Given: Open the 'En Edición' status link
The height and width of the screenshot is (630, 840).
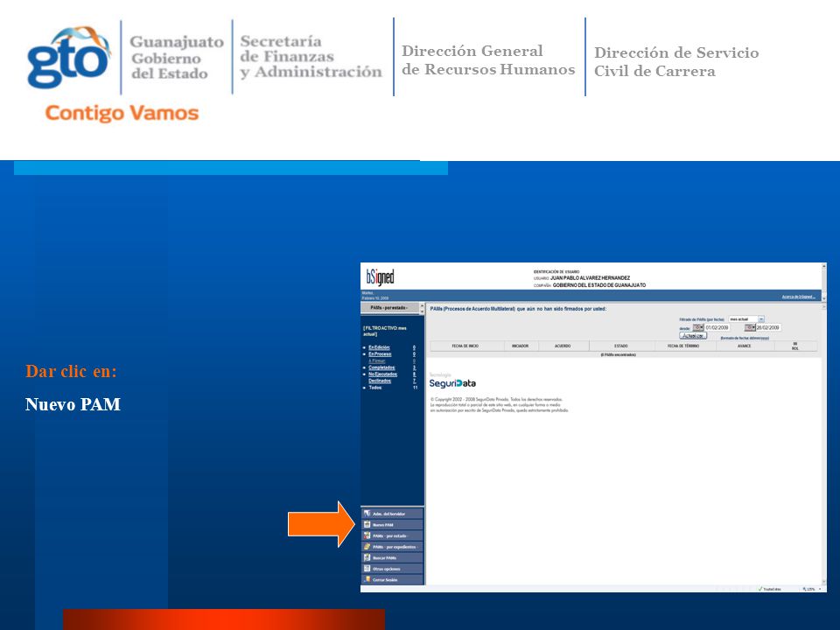Looking at the screenshot, I should 379,347.
